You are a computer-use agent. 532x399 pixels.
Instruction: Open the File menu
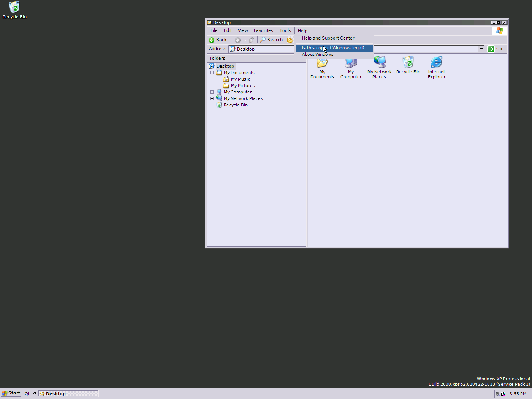pyautogui.click(x=214, y=31)
